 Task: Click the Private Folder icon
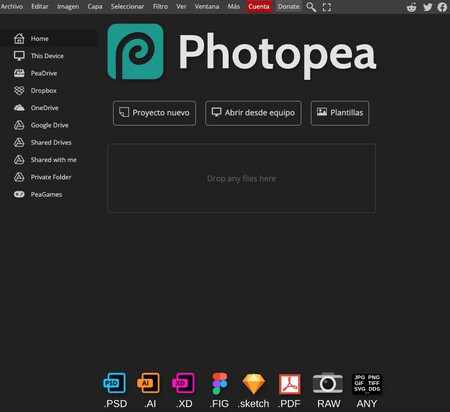pos(19,177)
